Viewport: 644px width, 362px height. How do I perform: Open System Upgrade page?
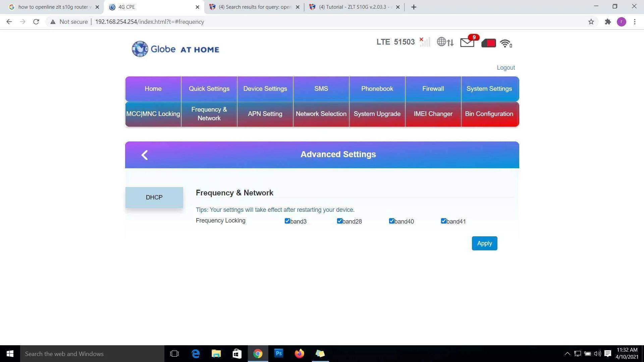377,114
